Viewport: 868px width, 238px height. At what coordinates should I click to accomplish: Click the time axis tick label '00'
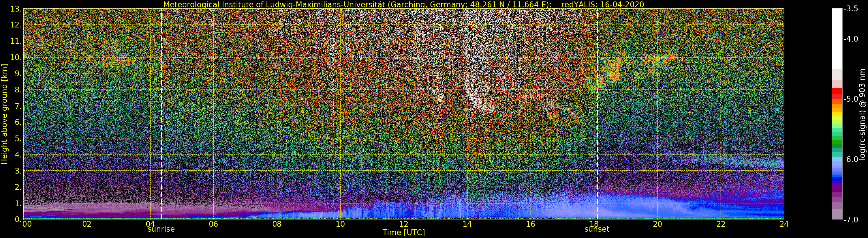click(27, 224)
